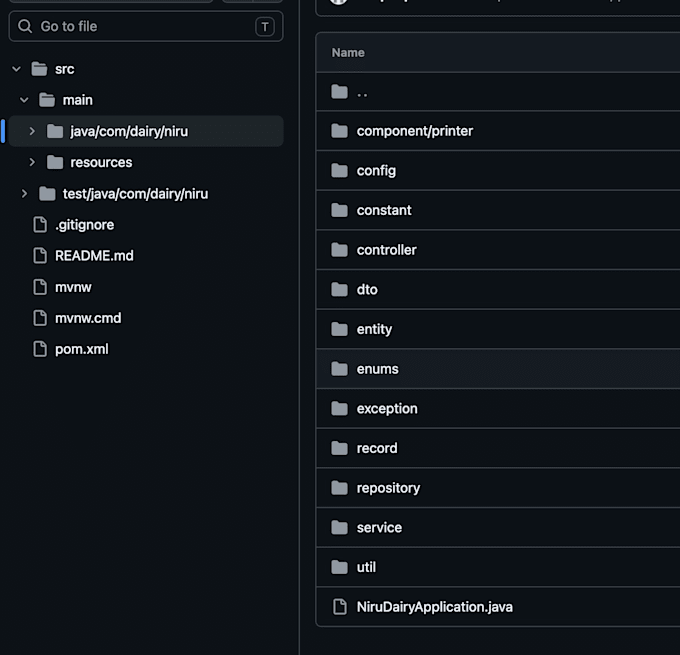Click the README.md file icon
The image size is (680, 655).
pos(40,255)
